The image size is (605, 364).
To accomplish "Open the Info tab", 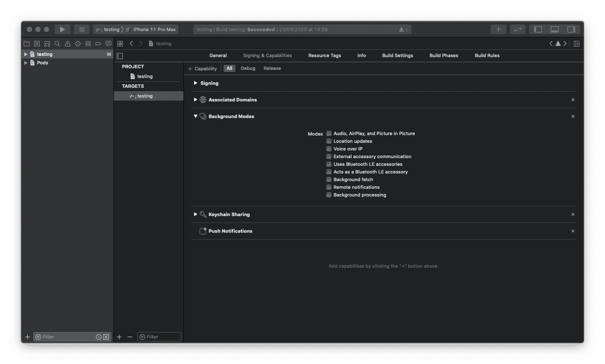I will pyautogui.click(x=362, y=55).
